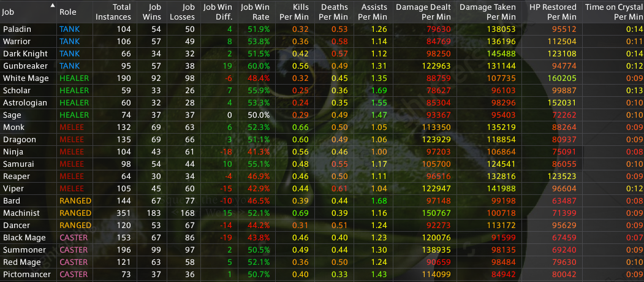Click CASTER role in Summoner row

74,250
